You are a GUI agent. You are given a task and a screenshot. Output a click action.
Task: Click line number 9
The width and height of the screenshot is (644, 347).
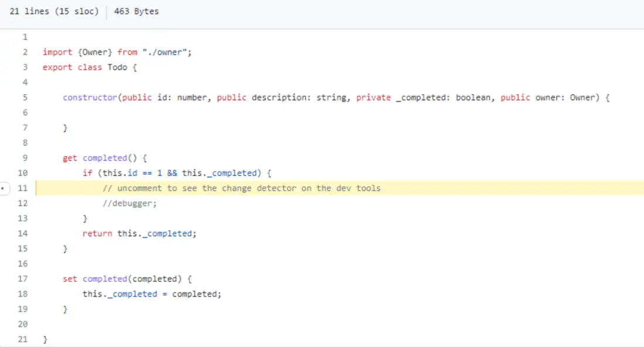[x=25, y=158]
